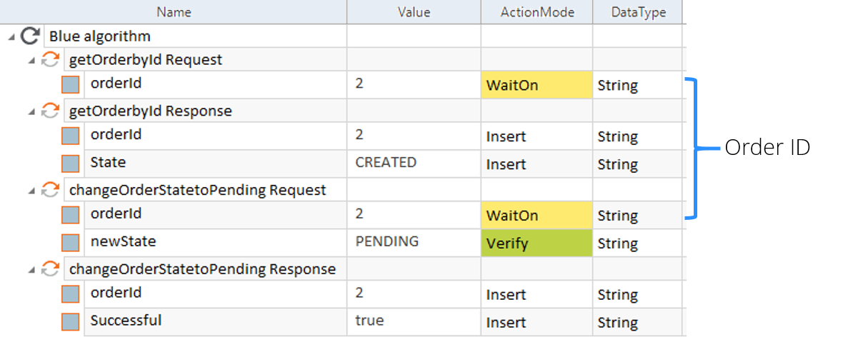Click the changeOrderStatetoPending Request module icon

pyautogui.click(x=50, y=190)
